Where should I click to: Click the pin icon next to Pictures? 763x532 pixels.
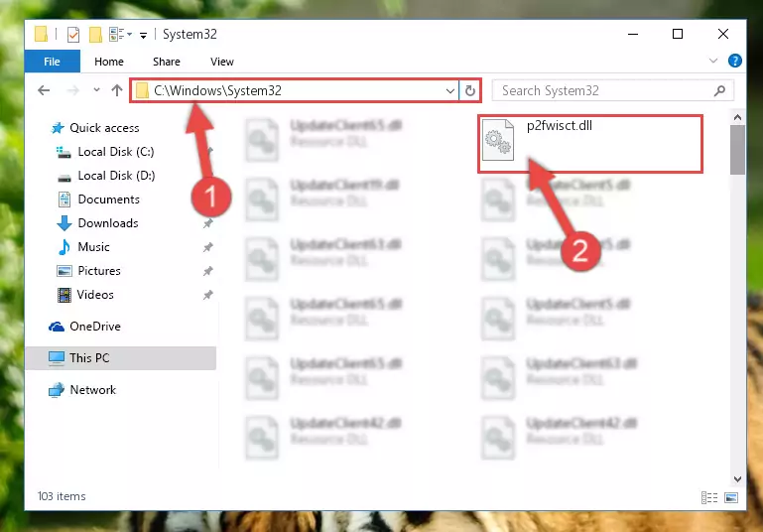point(207,271)
